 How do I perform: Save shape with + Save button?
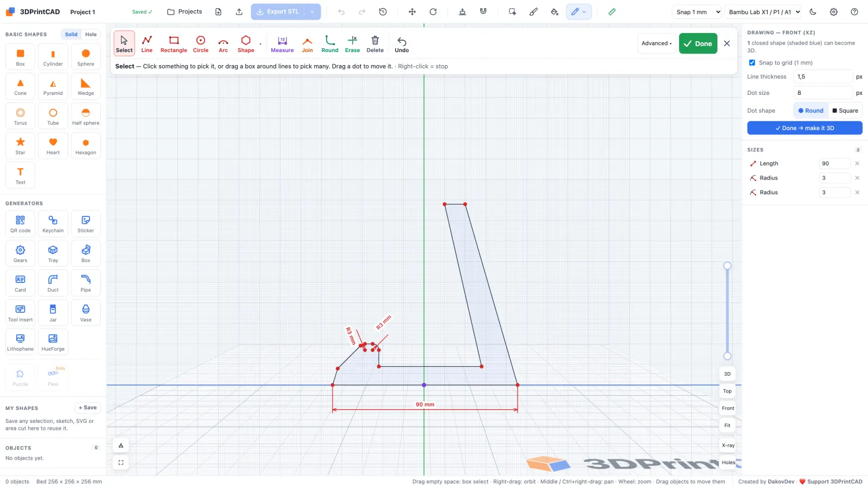[x=87, y=408]
